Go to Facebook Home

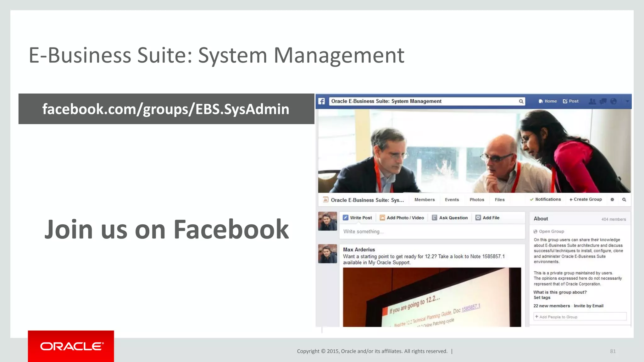tap(547, 101)
